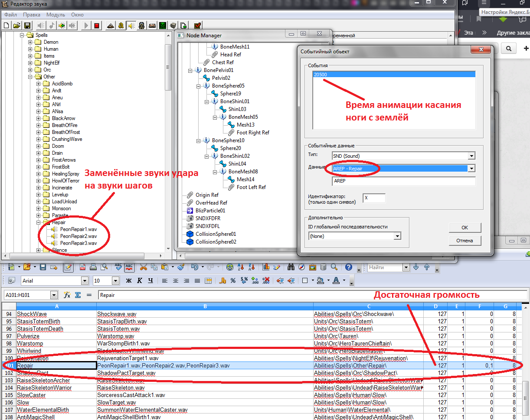
Task: Click the Undo arrow icon
Action: pos(194,267)
